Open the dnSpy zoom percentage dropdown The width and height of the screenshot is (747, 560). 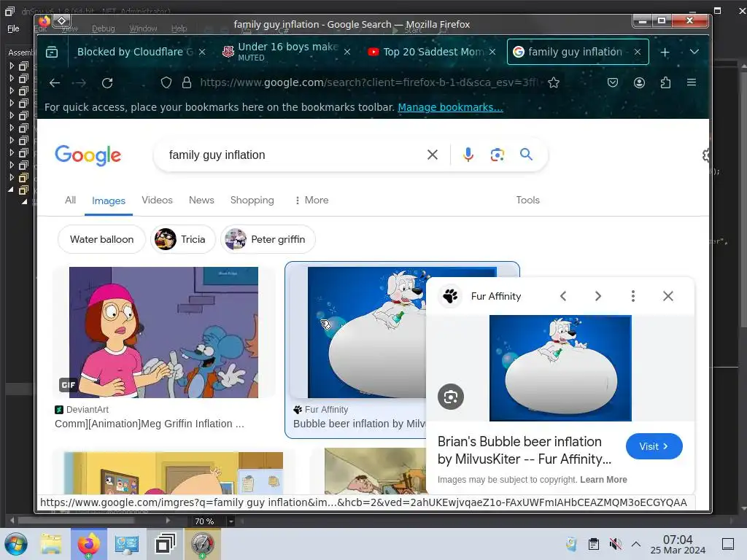pos(231,521)
